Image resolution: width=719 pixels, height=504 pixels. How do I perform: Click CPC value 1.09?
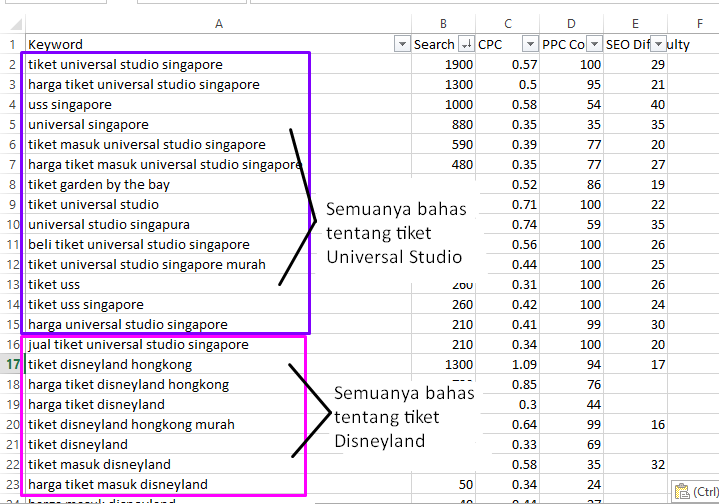[508, 365]
